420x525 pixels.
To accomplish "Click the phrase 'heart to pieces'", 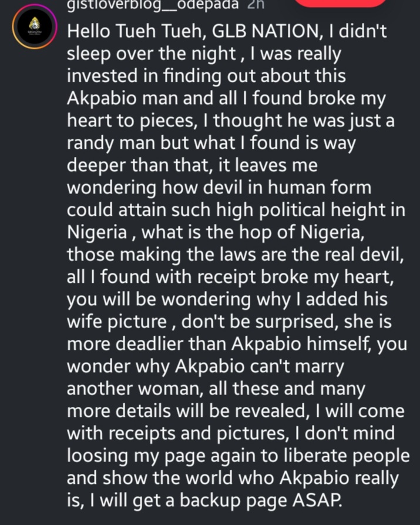I will point(123,123).
